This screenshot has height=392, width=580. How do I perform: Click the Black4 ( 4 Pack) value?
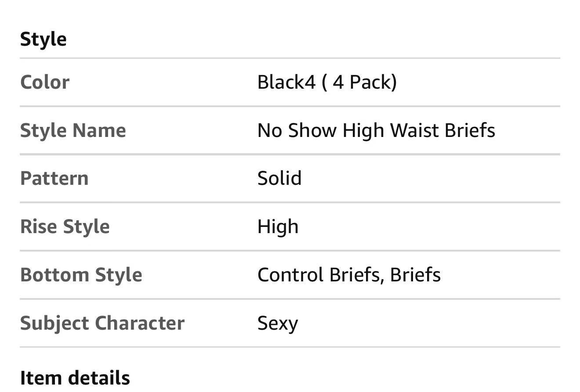327,82
